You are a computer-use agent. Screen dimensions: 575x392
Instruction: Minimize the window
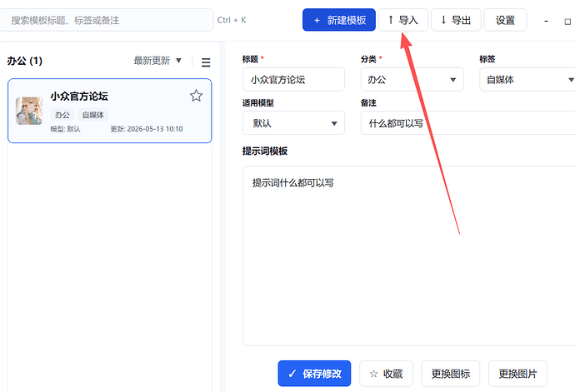click(546, 22)
